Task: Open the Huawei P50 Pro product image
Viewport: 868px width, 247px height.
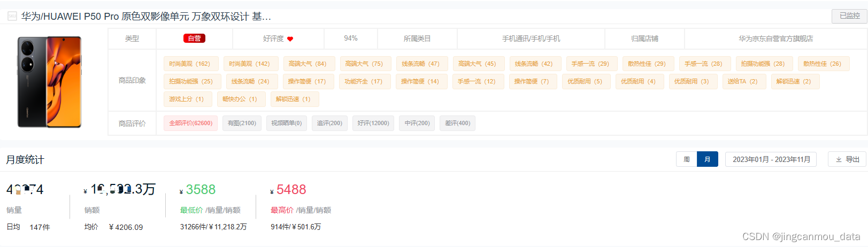Action: tap(49, 82)
